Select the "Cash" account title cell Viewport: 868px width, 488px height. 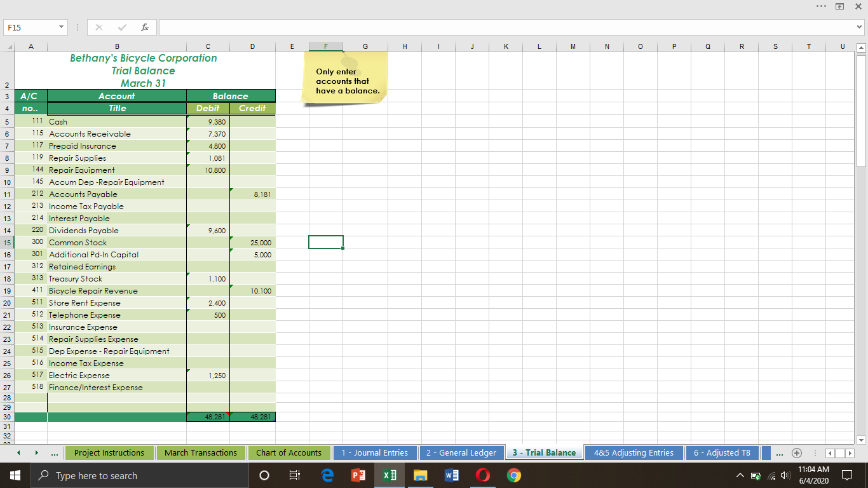tap(117, 121)
